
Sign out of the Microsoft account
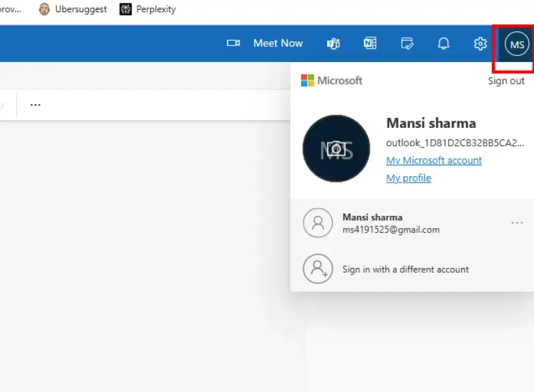coord(505,80)
